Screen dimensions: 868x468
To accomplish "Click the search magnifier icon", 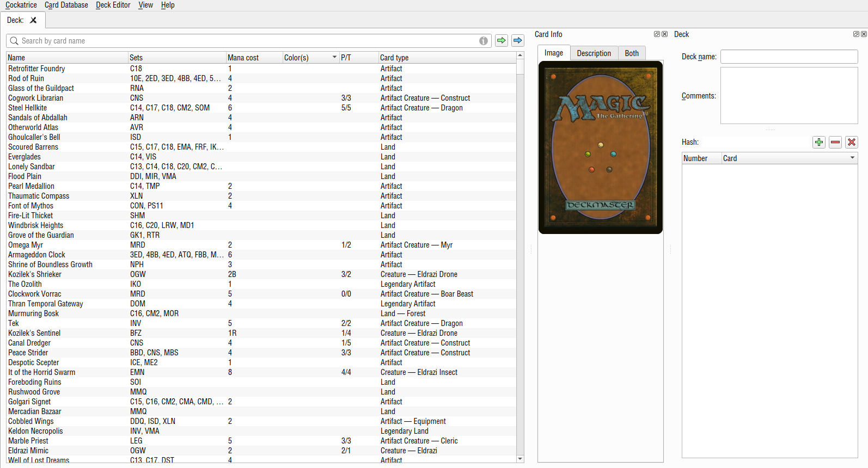I will pyautogui.click(x=14, y=41).
